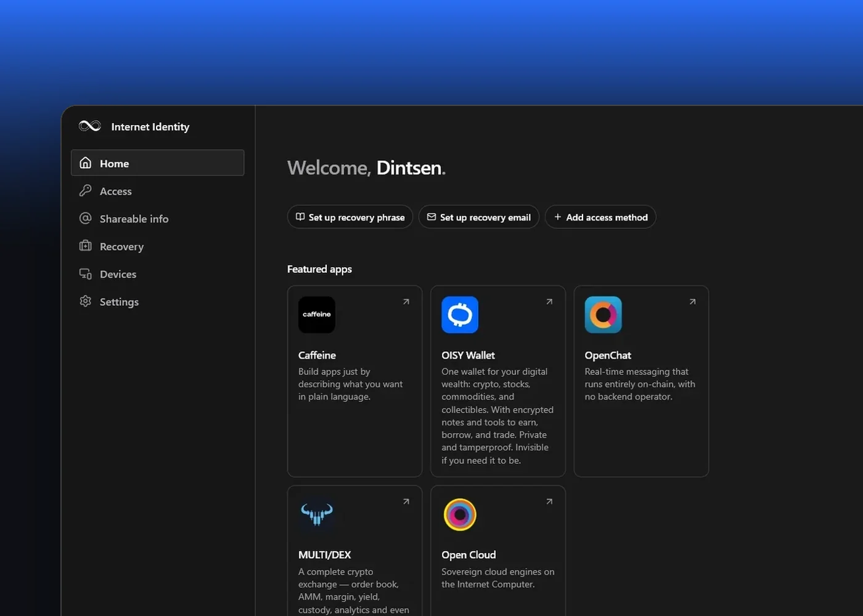
Task: Click the OpenChat app logo
Action: click(603, 315)
